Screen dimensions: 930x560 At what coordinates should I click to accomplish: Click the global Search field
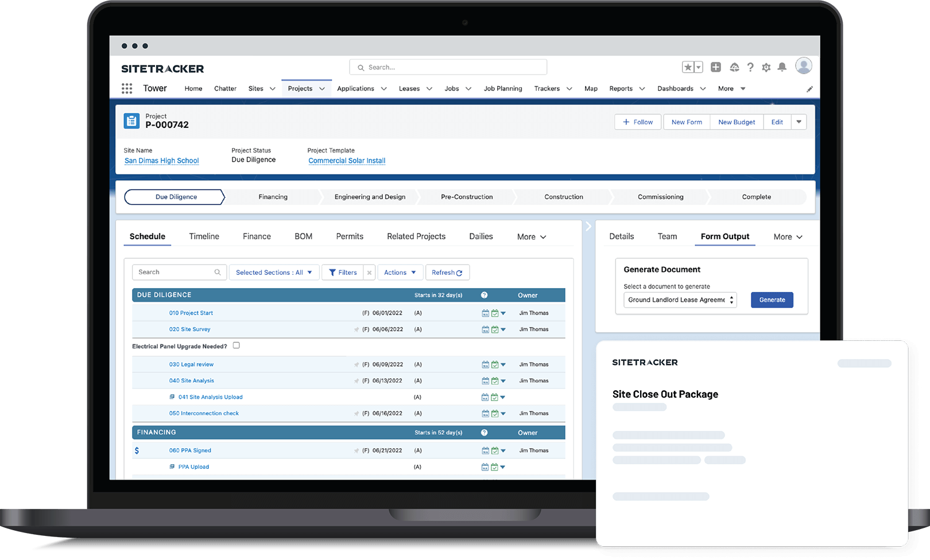[447, 67]
